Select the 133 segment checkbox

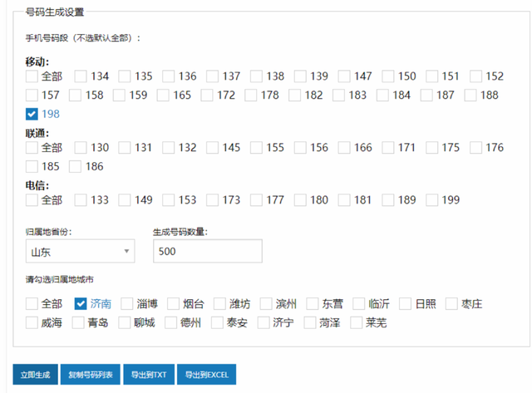81,200
